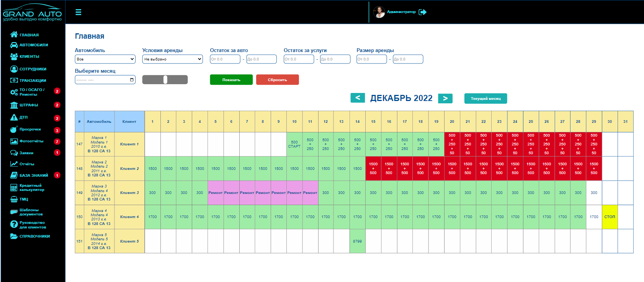
Task: Click the red Сбросить button
Action: click(x=278, y=80)
